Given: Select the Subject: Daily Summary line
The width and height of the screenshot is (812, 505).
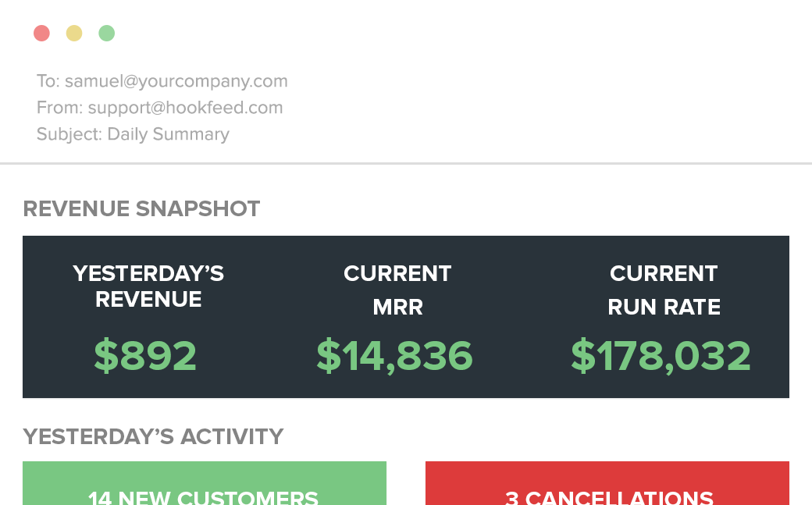Looking at the screenshot, I should pyautogui.click(x=133, y=134).
